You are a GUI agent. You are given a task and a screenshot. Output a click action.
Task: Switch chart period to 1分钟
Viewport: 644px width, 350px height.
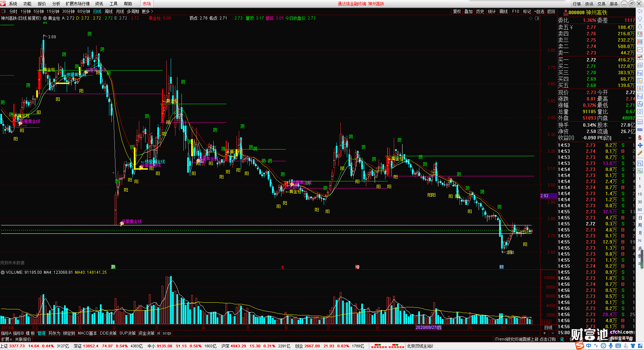(x=25, y=11)
